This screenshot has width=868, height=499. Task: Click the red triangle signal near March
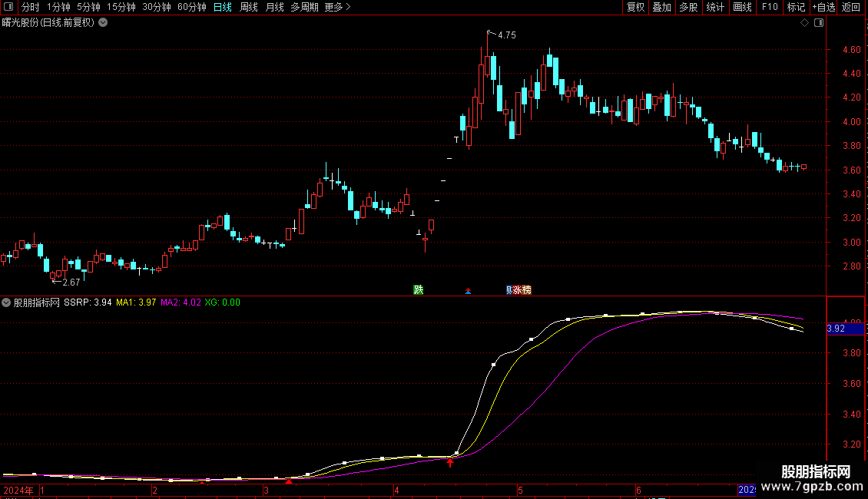tap(288, 482)
